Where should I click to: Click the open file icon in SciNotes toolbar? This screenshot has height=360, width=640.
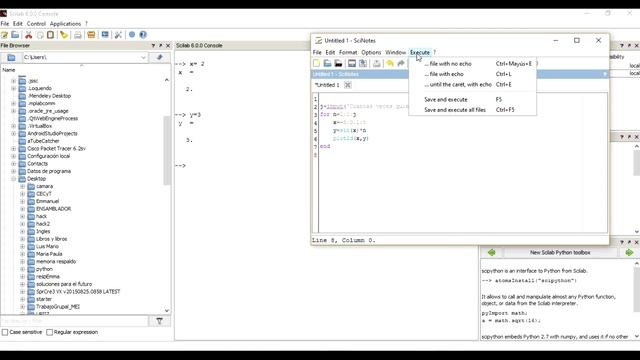327,63
